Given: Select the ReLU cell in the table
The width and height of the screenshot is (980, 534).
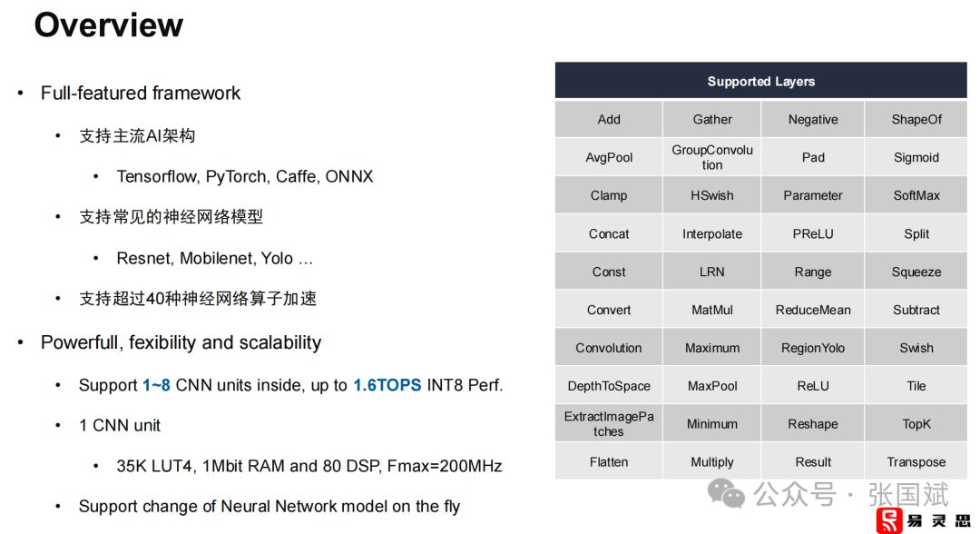Looking at the screenshot, I should pyautogui.click(x=812, y=385).
